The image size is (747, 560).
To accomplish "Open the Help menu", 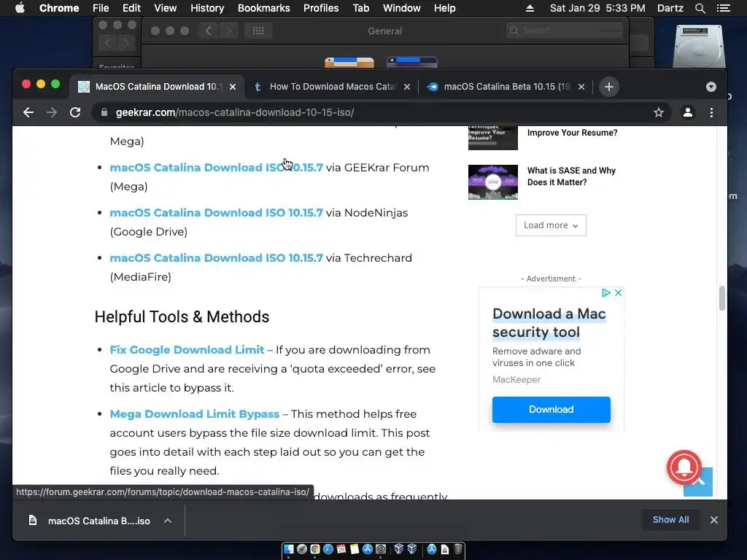I will (444, 8).
